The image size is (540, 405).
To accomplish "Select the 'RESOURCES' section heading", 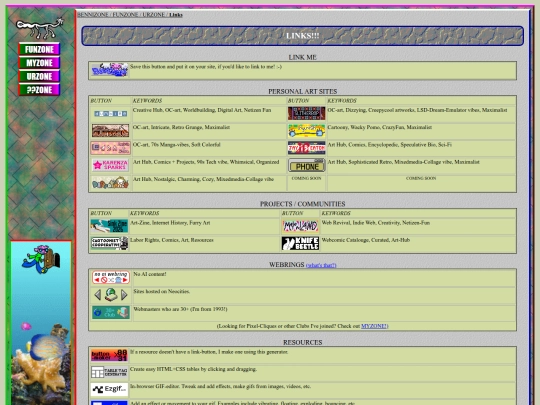I will [x=302, y=342].
